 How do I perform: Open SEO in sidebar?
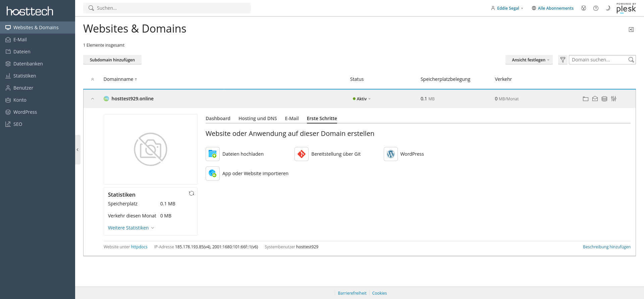pos(38,124)
